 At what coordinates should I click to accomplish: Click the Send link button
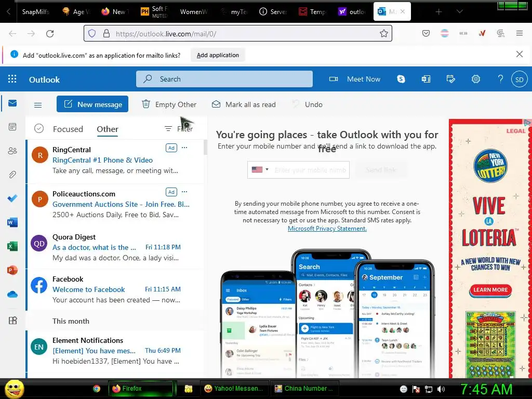point(381,170)
